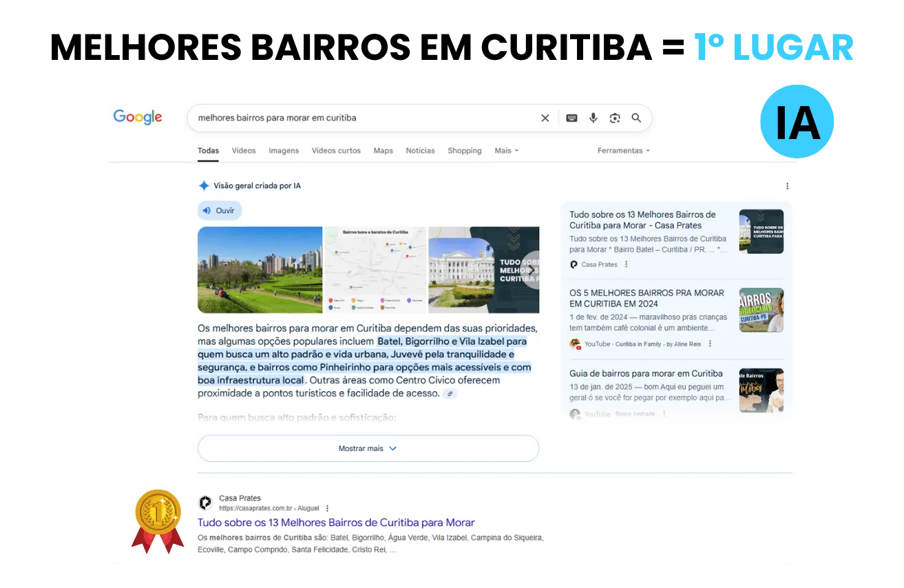Click the YouTube channel avatar for Curitiba in Family
This screenshot has width=904, height=588.
tap(575, 344)
